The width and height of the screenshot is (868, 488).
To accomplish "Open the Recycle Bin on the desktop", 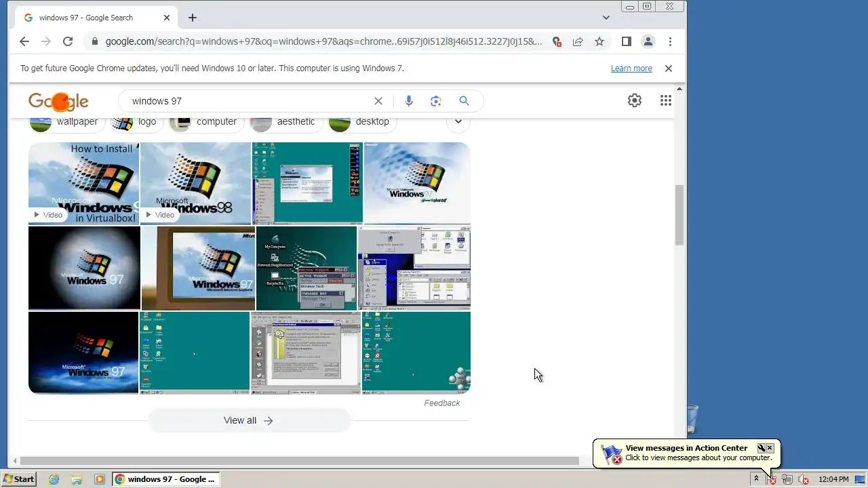I will pos(692,419).
